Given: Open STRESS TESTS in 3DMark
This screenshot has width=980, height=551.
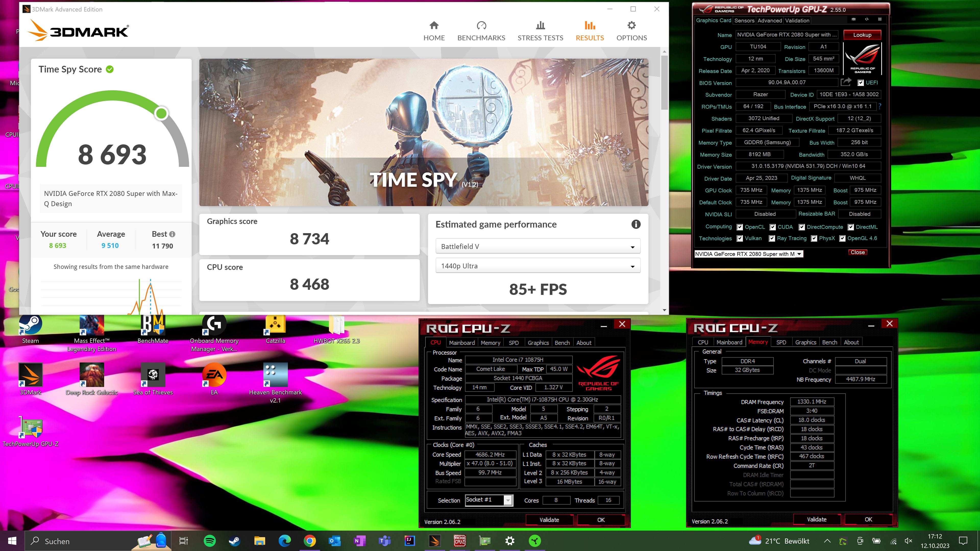Looking at the screenshot, I should tap(540, 31).
